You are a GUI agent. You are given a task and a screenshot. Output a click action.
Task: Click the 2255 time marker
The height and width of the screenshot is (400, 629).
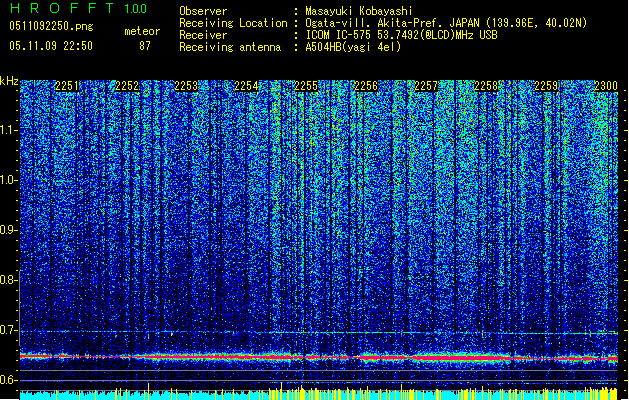pyautogui.click(x=306, y=86)
